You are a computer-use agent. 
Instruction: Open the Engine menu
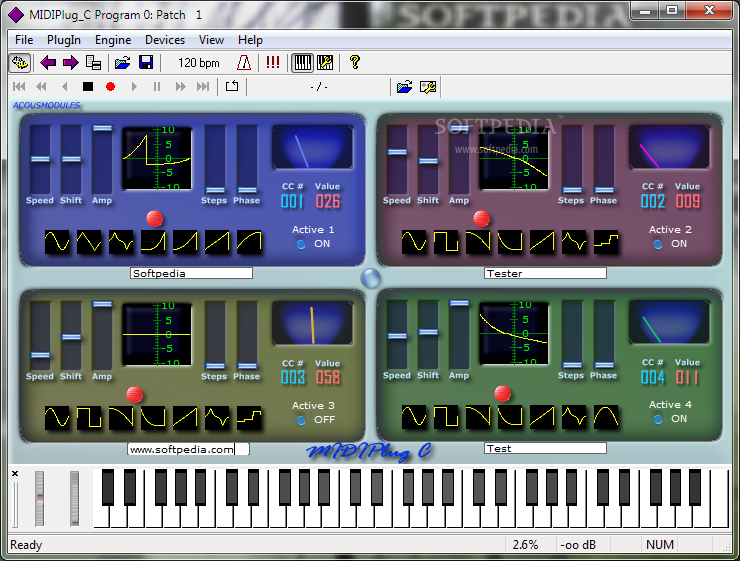pyautogui.click(x=113, y=40)
